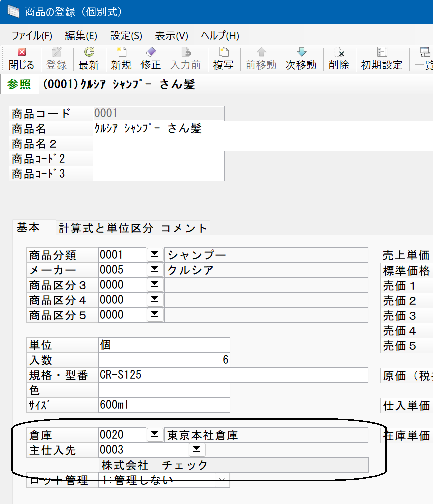Click the 最新 refresh toolbar icon
This screenshot has height=504, width=433.
(89, 52)
